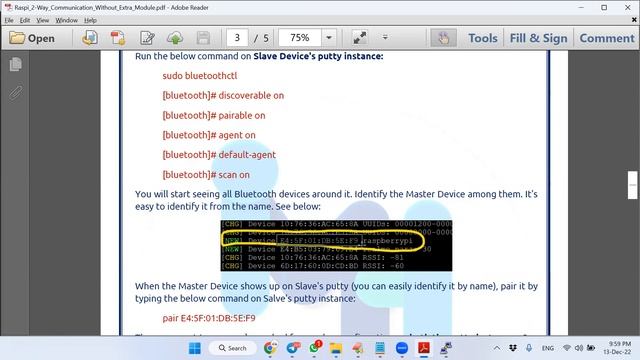This screenshot has height=360, width=640.
Task: Click the microphone tray icon
Action: point(529,348)
